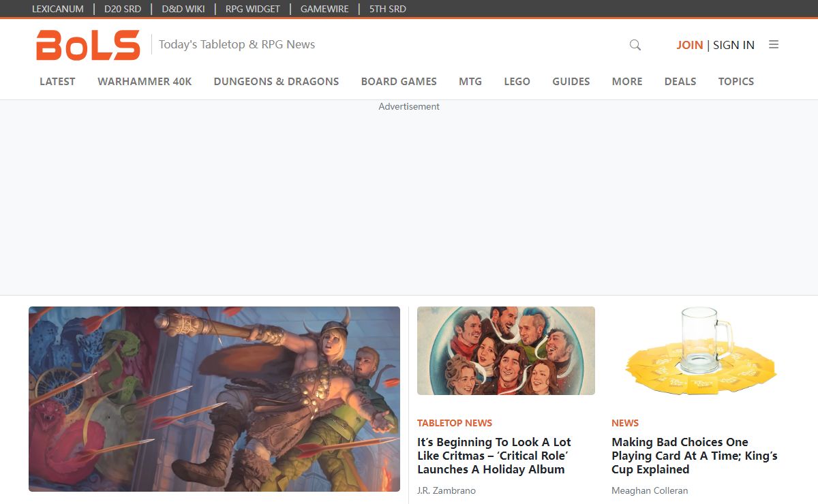Open the Critical Role holiday album thumbnail

506,351
